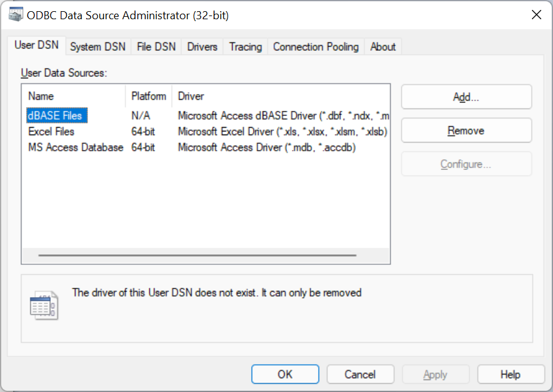Open the Drivers tab

[x=202, y=47]
